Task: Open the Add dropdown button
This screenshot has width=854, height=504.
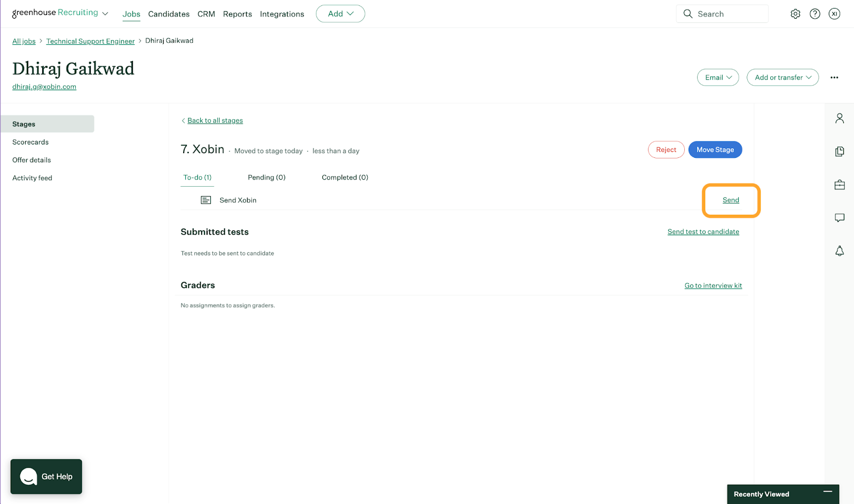Action: point(341,14)
